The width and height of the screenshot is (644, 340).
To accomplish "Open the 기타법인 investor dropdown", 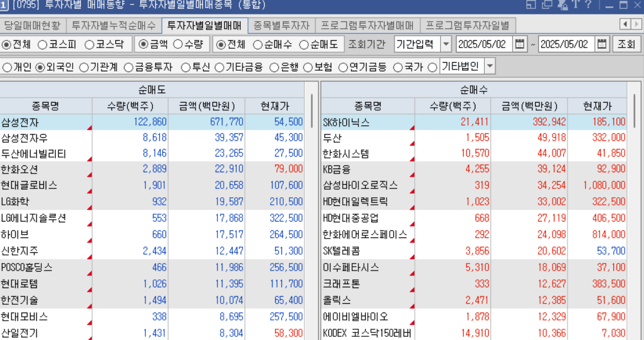I will point(489,66).
